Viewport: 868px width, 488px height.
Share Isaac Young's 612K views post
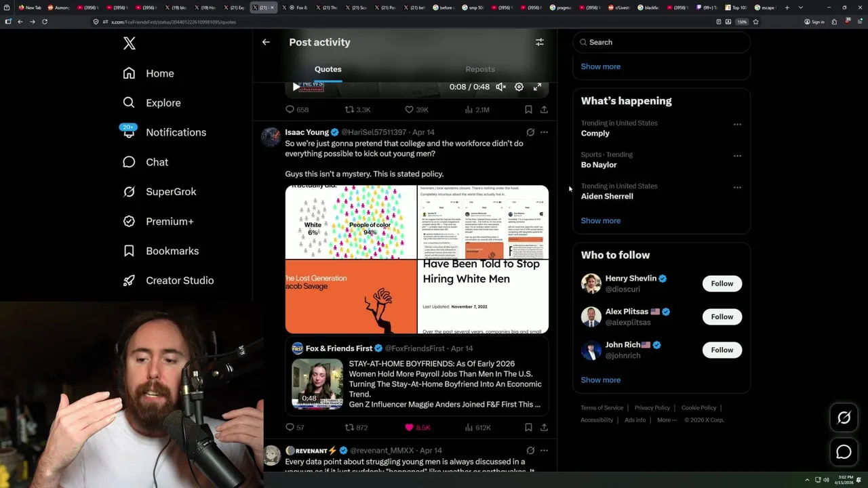tap(544, 428)
